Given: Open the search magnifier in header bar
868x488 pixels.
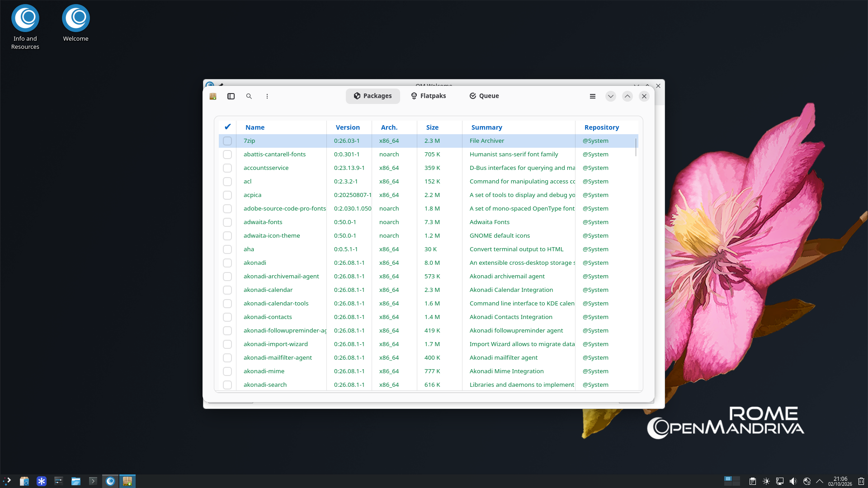Looking at the screenshot, I should 249,96.
